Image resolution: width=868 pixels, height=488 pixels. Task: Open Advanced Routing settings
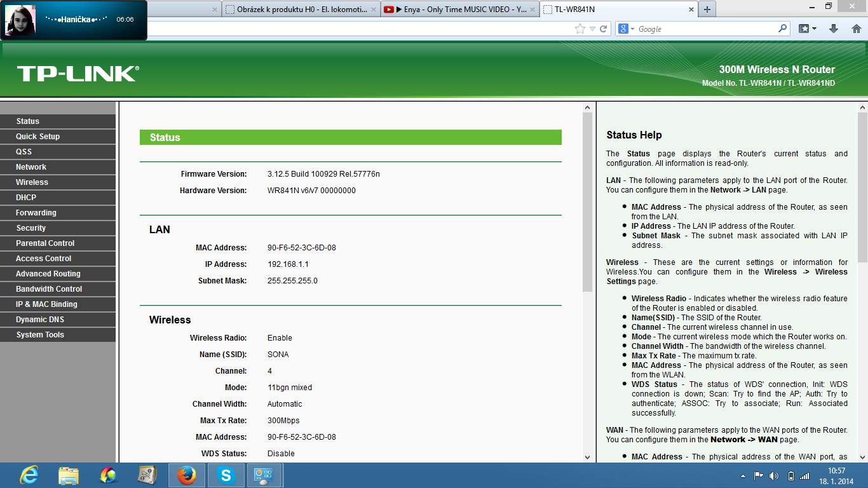pyautogui.click(x=58, y=274)
